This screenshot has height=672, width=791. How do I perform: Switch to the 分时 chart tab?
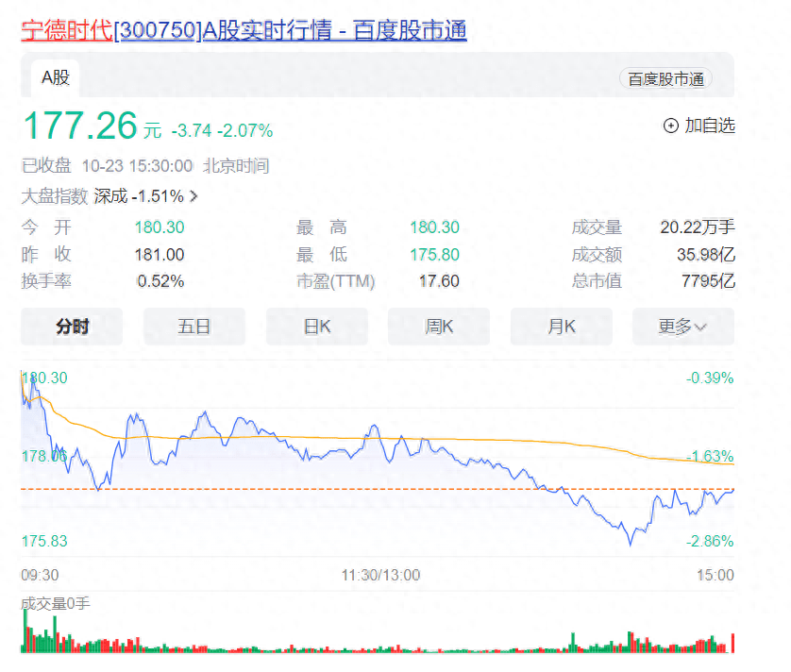point(72,327)
